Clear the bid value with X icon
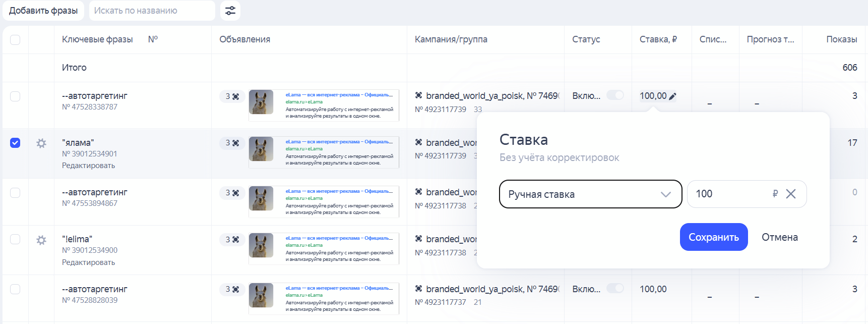The height and width of the screenshot is (324, 868). (791, 194)
